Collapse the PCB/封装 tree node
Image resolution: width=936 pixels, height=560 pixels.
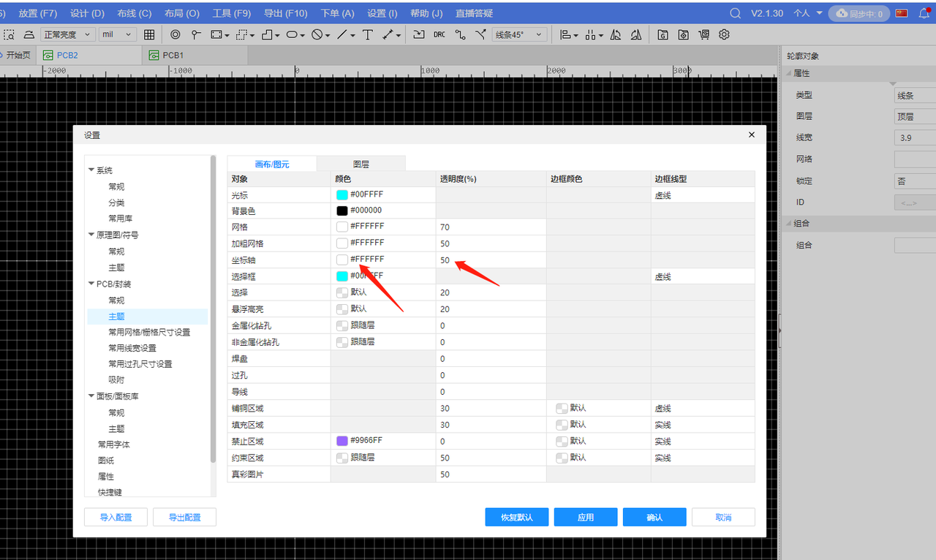[x=91, y=284]
